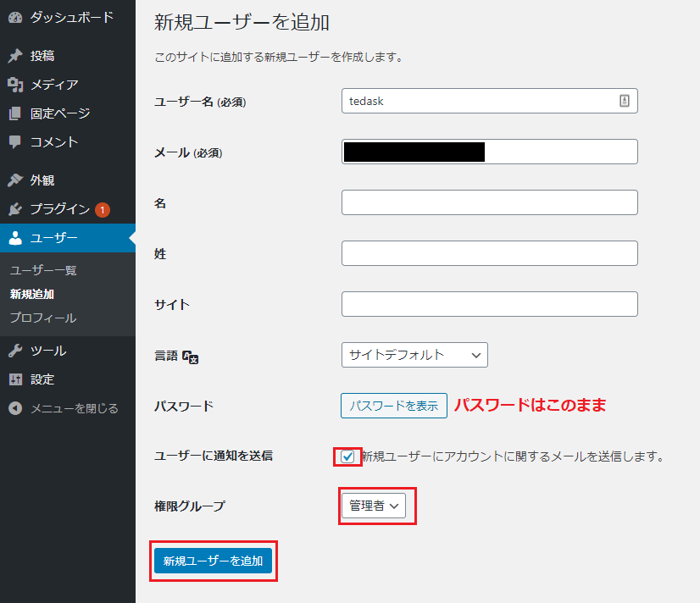This screenshot has height=603, width=700.
Task: Collapse the admin menu via メニューを閉じる
Action: [x=15, y=407]
